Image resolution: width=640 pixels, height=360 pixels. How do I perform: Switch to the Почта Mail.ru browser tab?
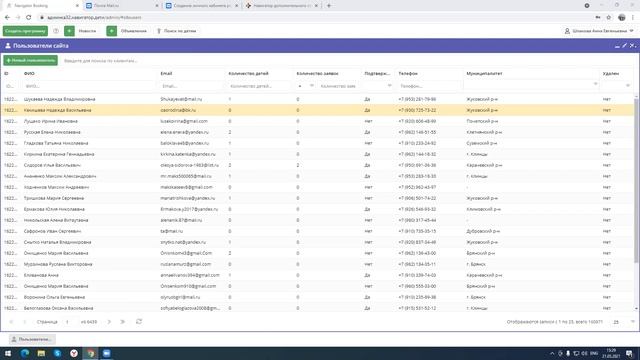[x=121, y=6]
